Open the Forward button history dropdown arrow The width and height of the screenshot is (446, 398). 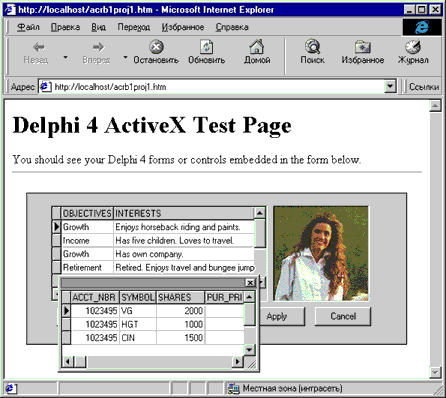click(x=125, y=58)
